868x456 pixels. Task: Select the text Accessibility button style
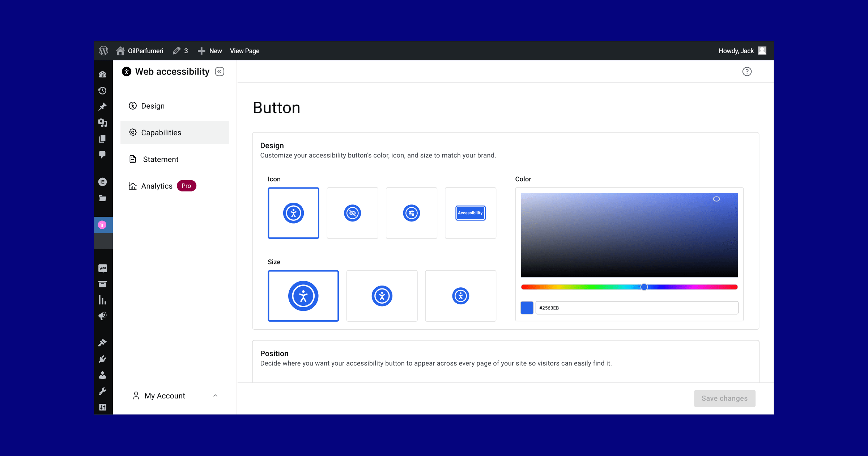470,213
